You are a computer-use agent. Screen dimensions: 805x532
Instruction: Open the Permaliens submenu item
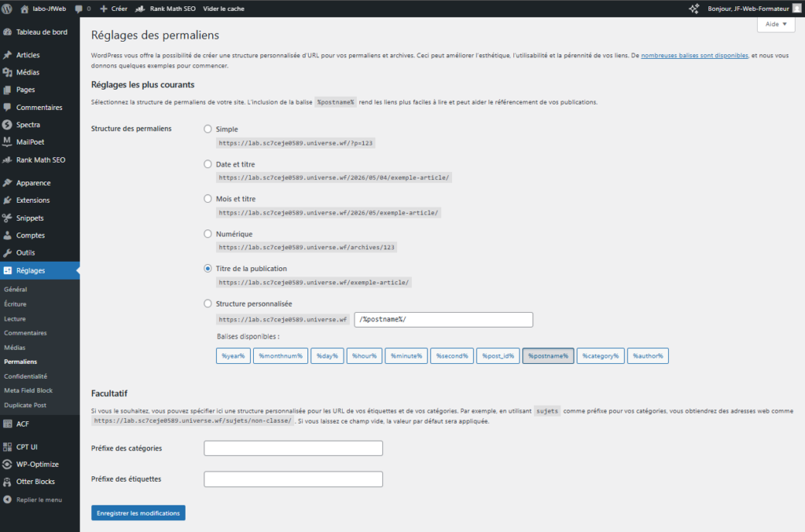pos(20,361)
